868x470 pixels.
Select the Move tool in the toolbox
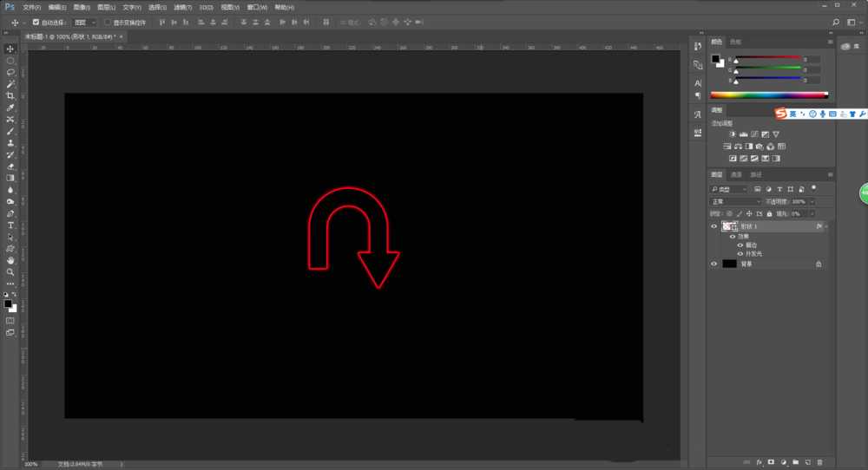tap(10, 49)
